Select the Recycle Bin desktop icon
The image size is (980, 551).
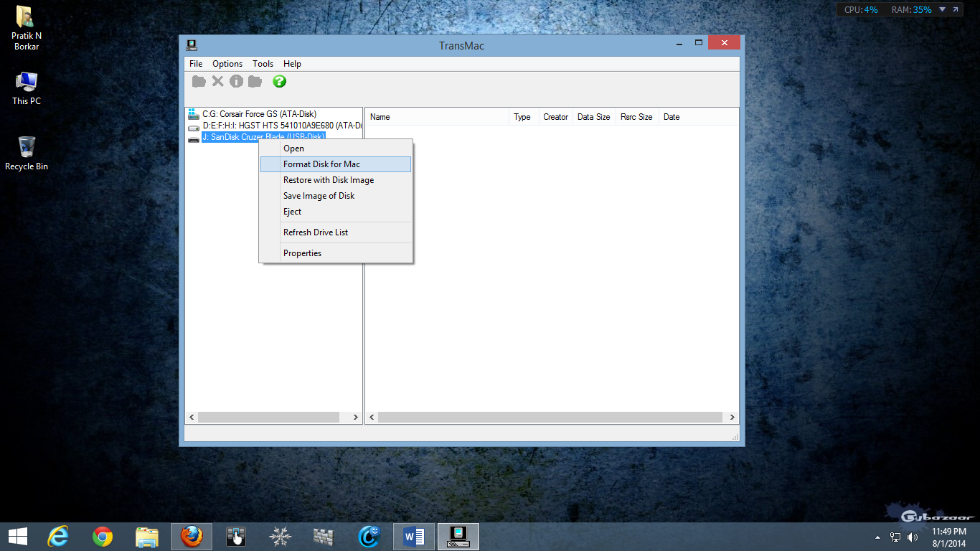click(27, 154)
